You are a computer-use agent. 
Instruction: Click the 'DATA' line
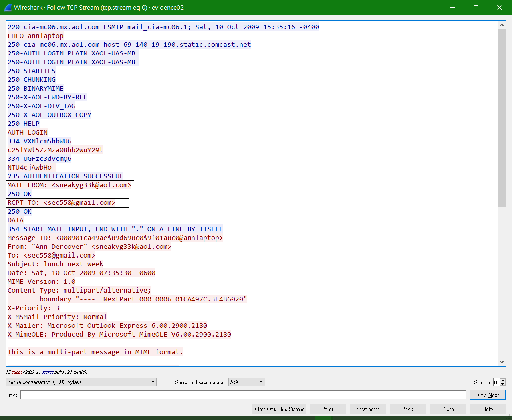tap(16, 220)
